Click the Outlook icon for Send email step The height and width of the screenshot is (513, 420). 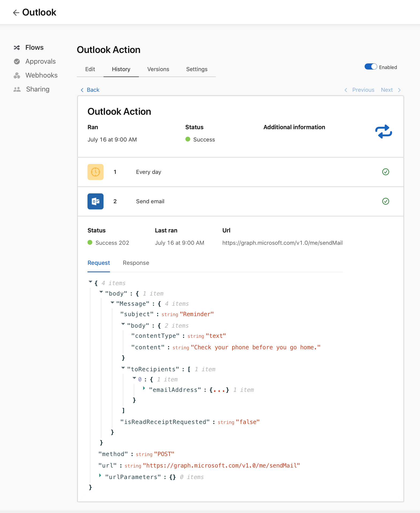(x=96, y=201)
